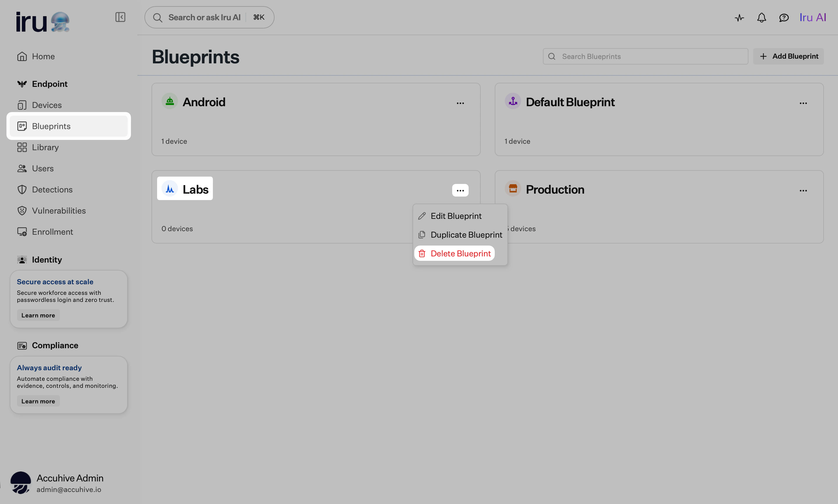
Task: Close the Labs three-dot options menu
Action: pos(460,190)
